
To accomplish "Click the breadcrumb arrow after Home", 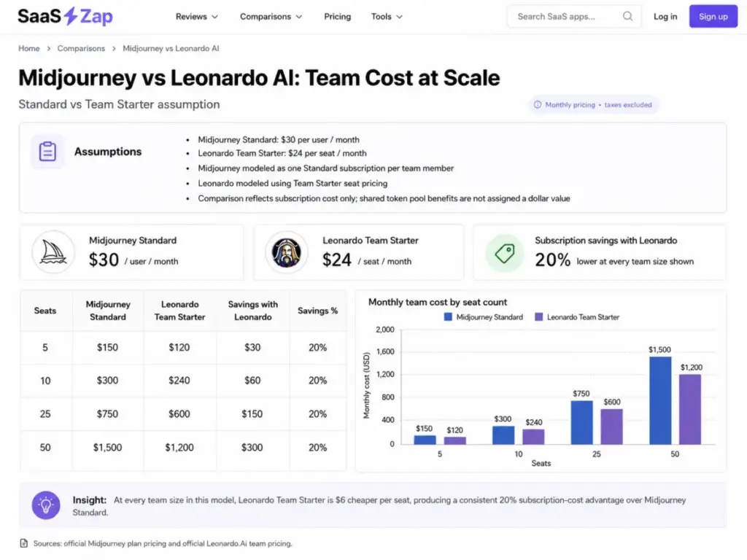I will pyautogui.click(x=49, y=49).
